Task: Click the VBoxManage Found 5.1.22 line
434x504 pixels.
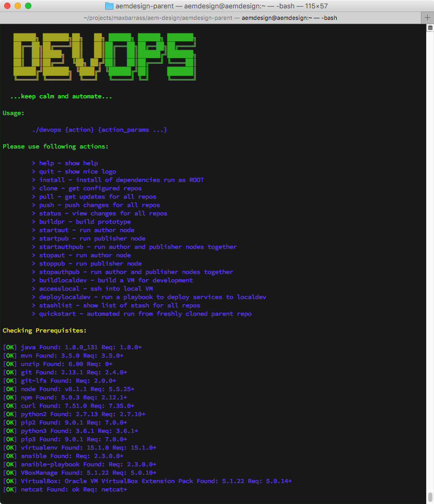Action: (x=79, y=473)
